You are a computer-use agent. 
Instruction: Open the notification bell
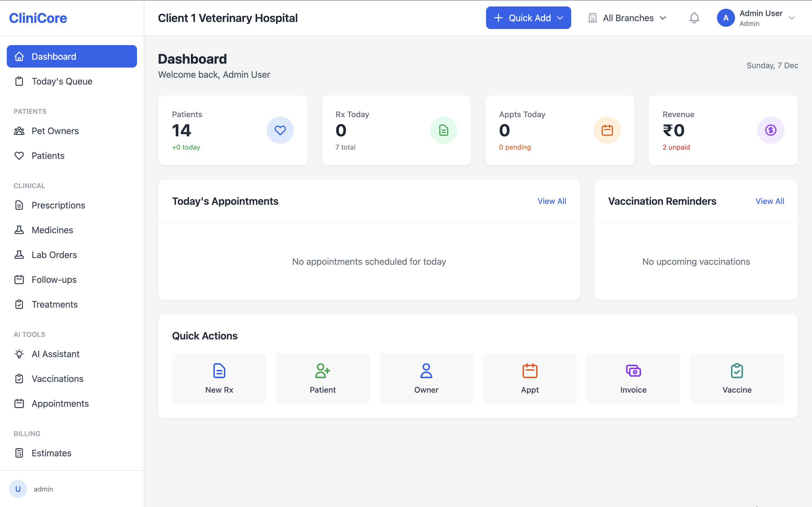tap(694, 18)
